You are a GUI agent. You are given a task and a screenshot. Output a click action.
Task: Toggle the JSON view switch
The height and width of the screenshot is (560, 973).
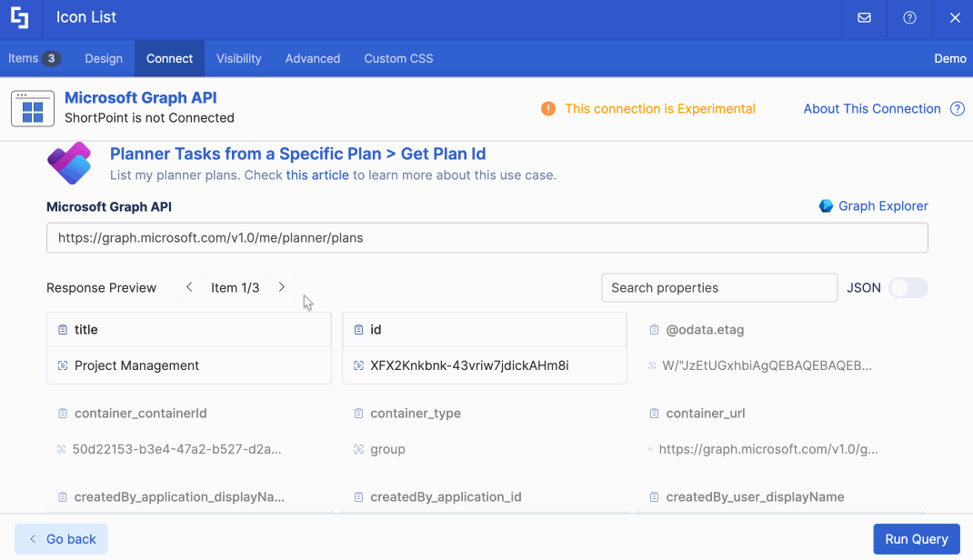[x=908, y=288]
